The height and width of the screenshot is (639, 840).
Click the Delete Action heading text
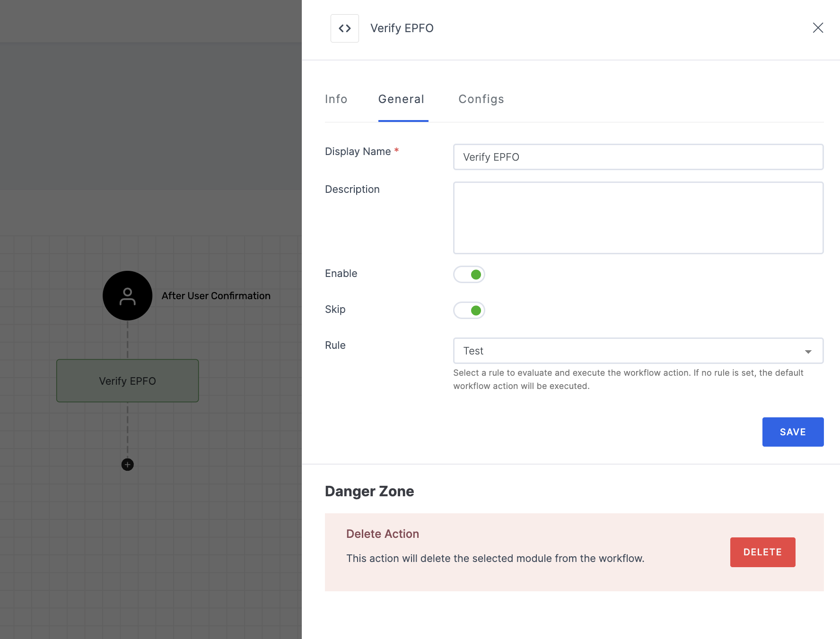(x=383, y=534)
